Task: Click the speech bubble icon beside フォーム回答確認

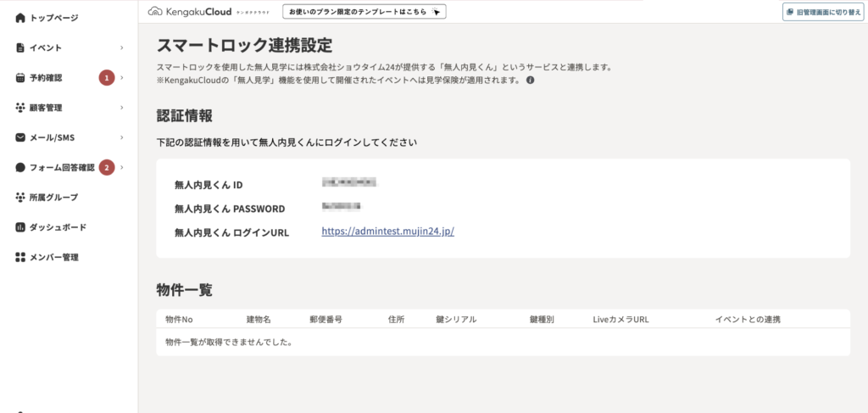Action: (20, 168)
